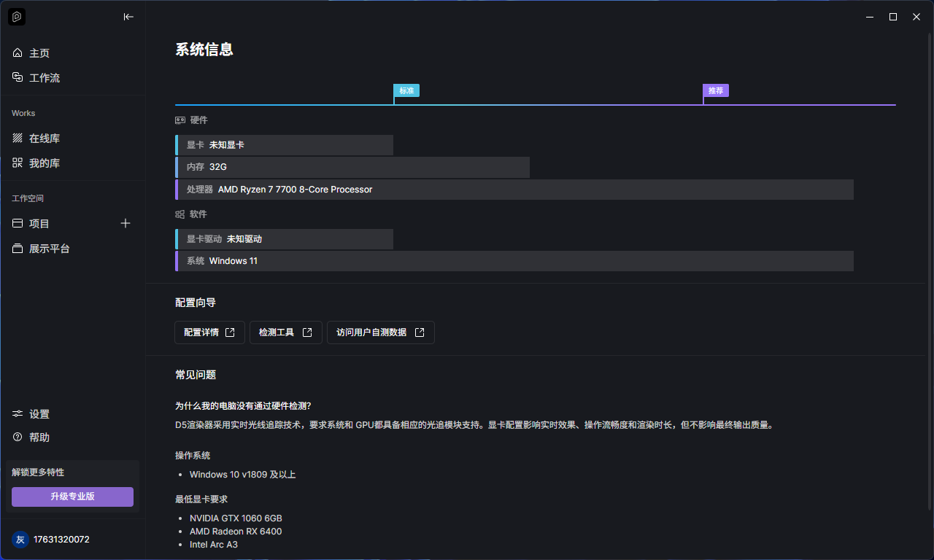Open the 主页 home page

[x=39, y=53]
